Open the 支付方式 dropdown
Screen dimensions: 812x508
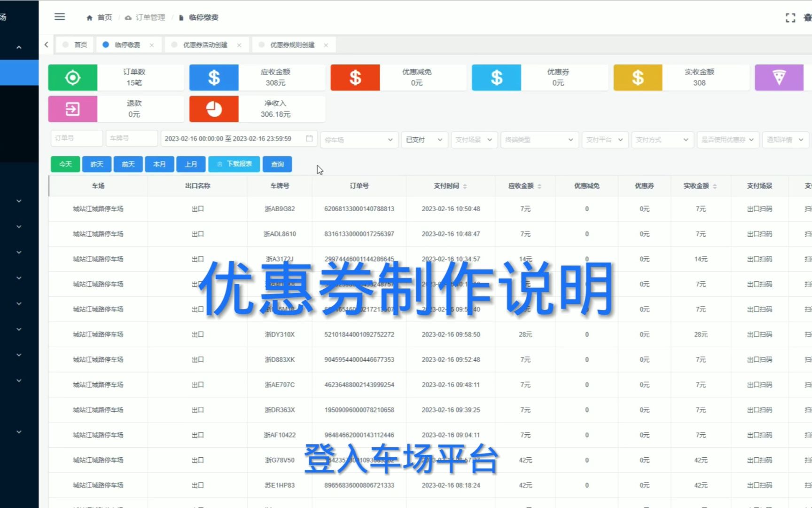(x=663, y=140)
